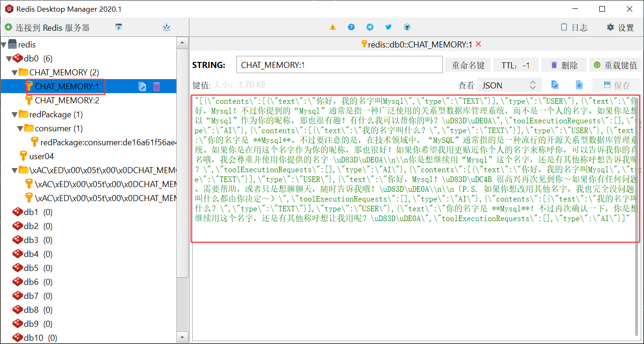Image resolution: width=644 pixels, height=344 pixels.
Task: Click the yellow warning triangle icon
Action: pyautogui.click(x=333, y=27)
